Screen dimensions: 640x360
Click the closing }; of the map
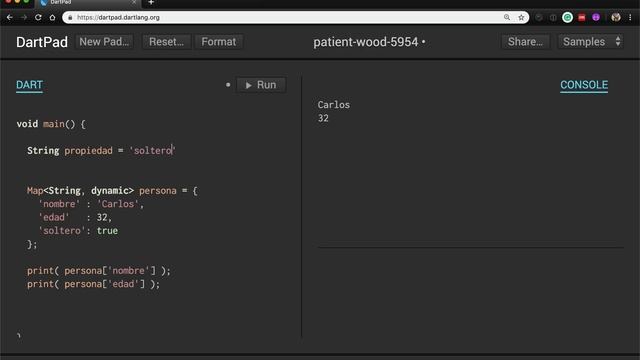(32, 244)
